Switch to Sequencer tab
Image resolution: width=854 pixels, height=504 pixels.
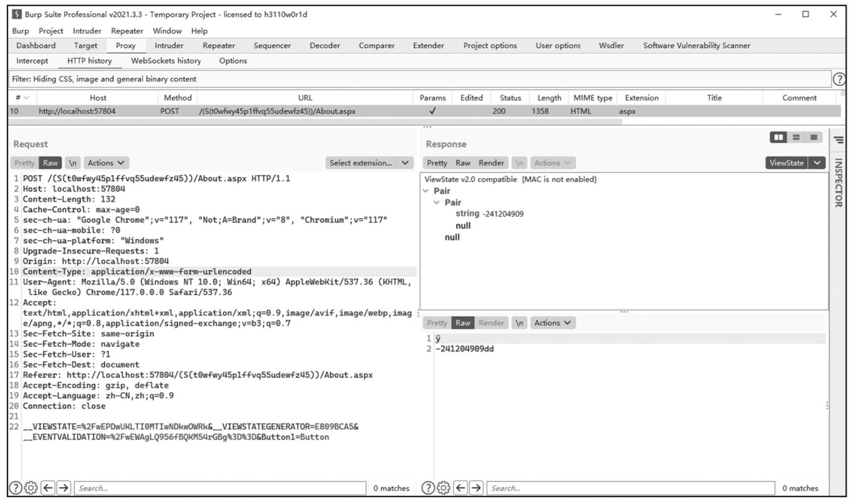tap(272, 46)
